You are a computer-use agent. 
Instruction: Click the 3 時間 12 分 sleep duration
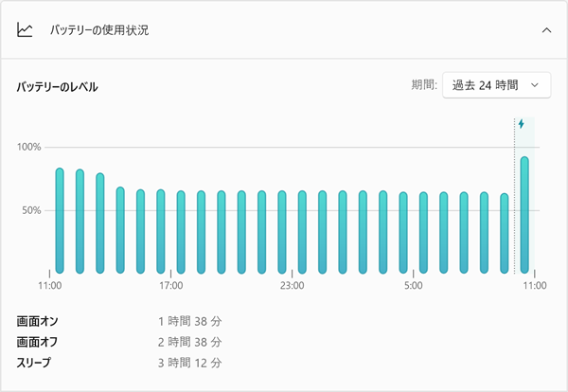pyautogui.click(x=189, y=362)
